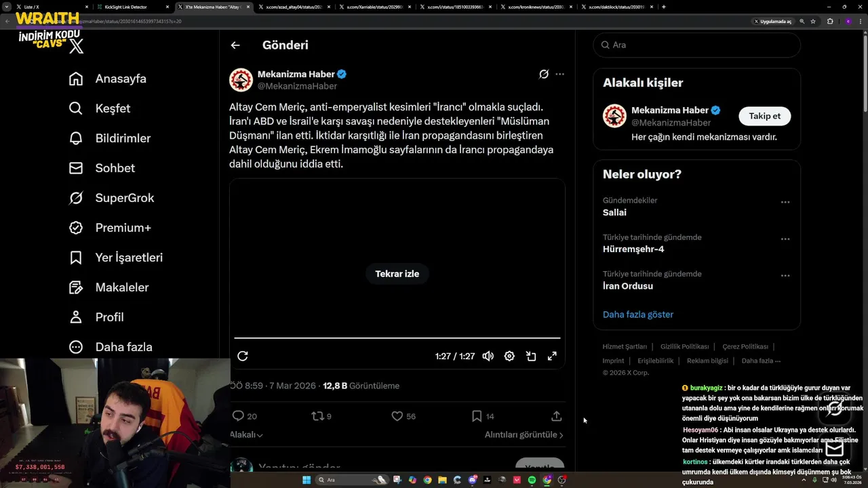
Task: Open SuperGrok in the sidebar
Action: coord(111,198)
